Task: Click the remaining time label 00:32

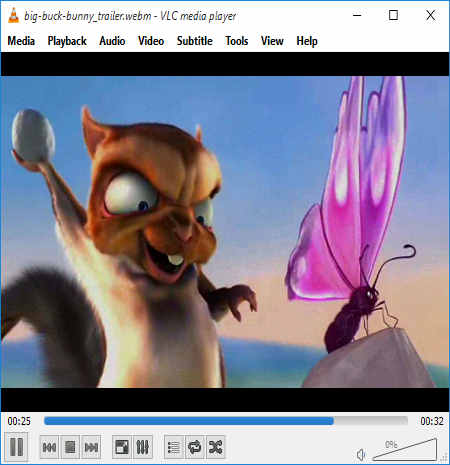Action: click(432, 421)
